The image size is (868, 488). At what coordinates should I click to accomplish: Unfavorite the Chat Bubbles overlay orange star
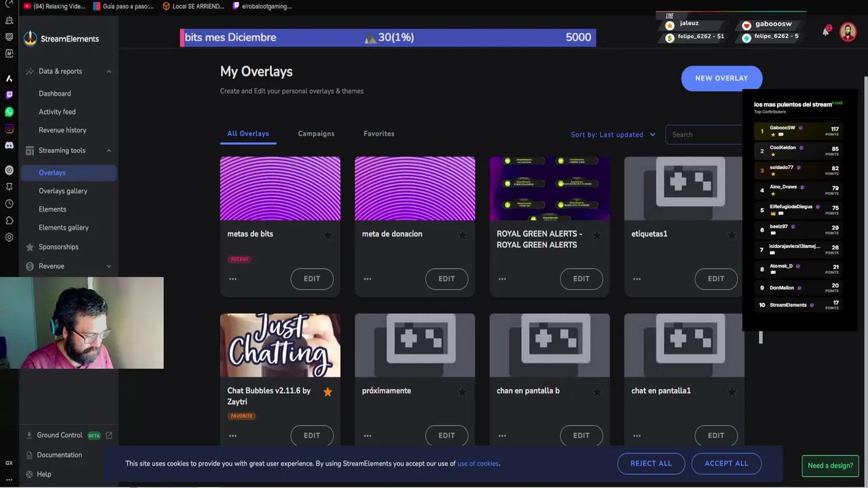[x=328, y=392]
